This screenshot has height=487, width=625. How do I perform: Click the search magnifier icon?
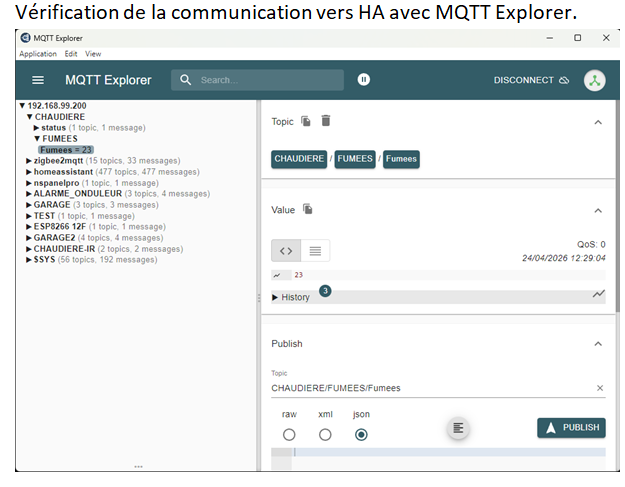[x=185, y=80]
